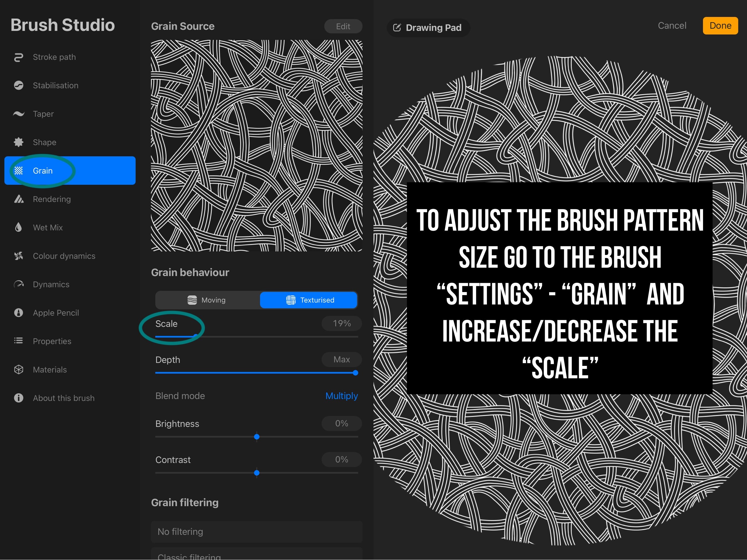Click the Depth slider handle
The image size is (747, 560).
pyautogui.click(x=355, y=373)
